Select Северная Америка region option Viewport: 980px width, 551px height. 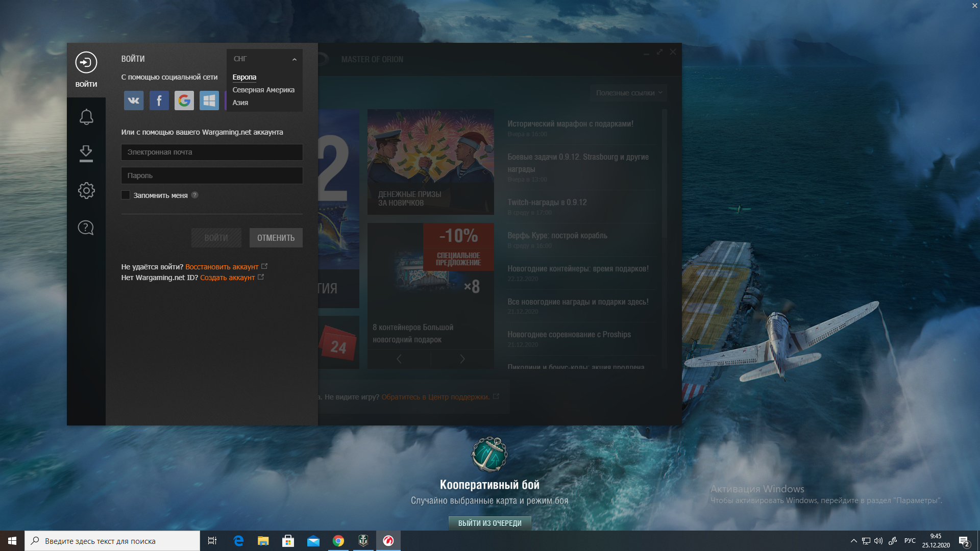[263, 90]
